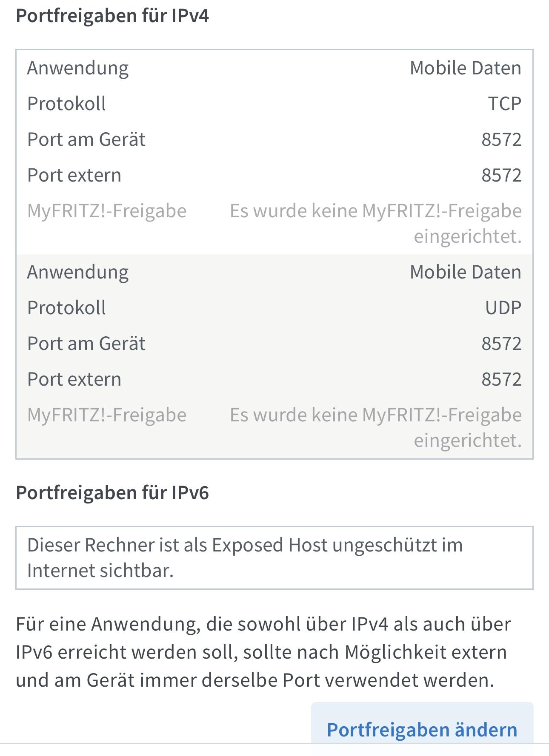Click the Portfreigaben für IPv6 heading
Viewport: 549px width, 756px height.
[112, 493]
